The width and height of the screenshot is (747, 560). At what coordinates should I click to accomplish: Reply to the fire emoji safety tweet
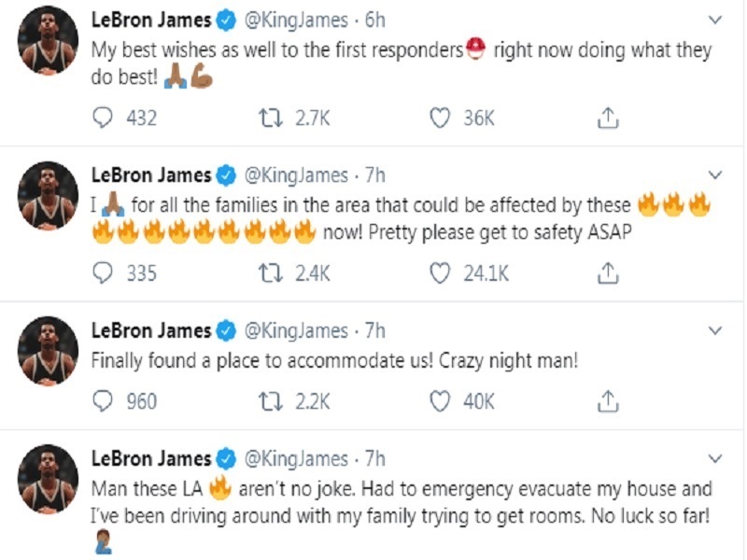pos(100,271)
